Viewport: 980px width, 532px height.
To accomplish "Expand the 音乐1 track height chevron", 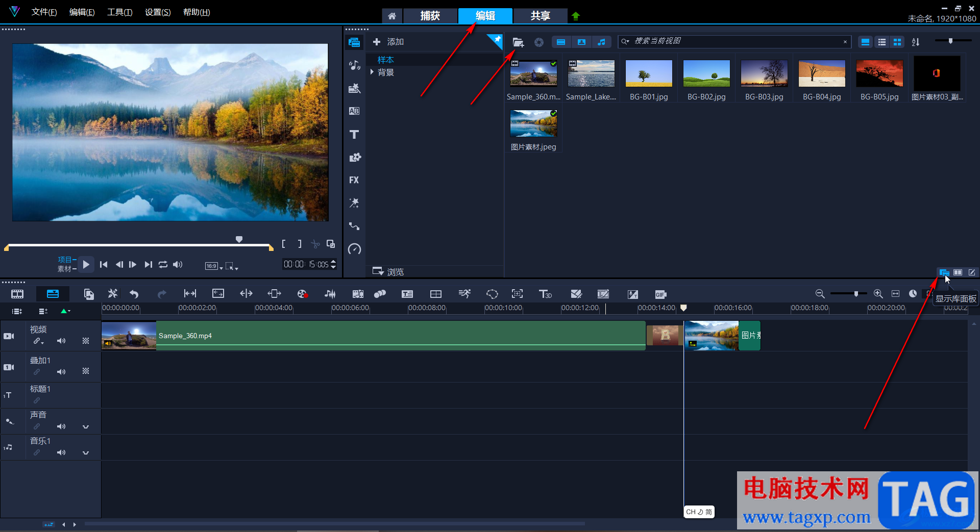I will coord(86,453).
